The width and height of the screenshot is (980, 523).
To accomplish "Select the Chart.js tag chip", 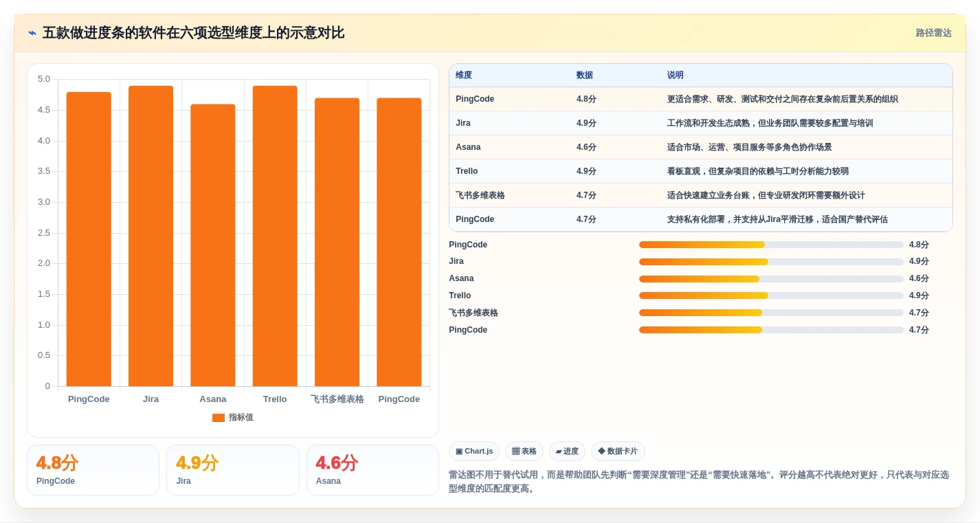I will (474, 452).
